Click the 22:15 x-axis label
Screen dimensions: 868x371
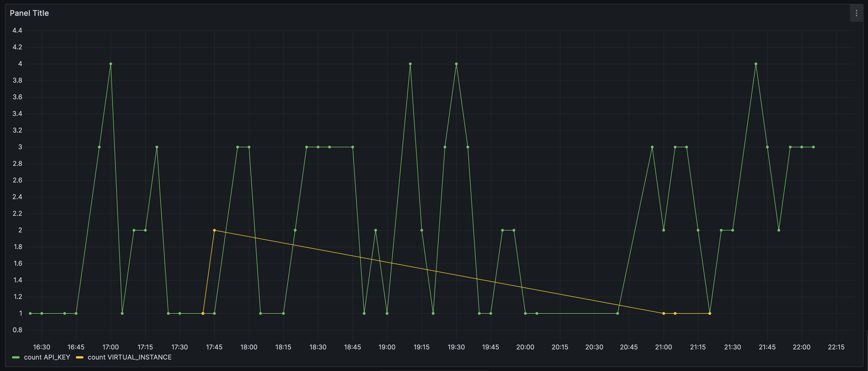pos(836,347)
